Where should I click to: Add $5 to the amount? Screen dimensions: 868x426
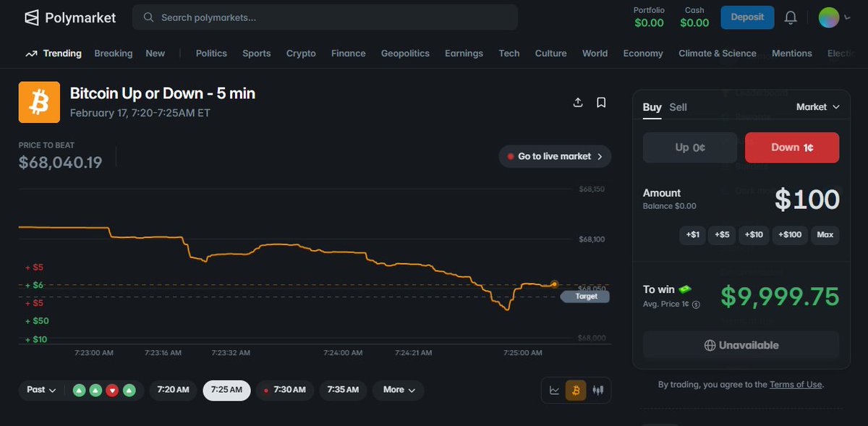(722, 235)
